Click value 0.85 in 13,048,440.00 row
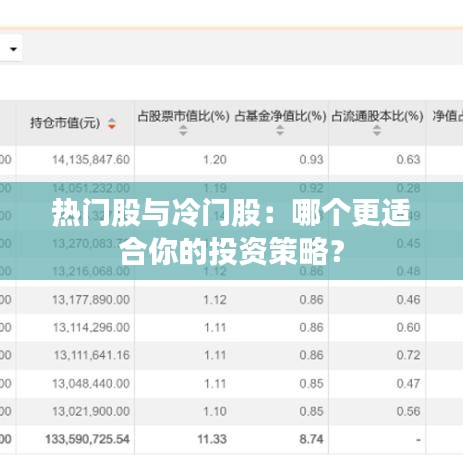 311,384
